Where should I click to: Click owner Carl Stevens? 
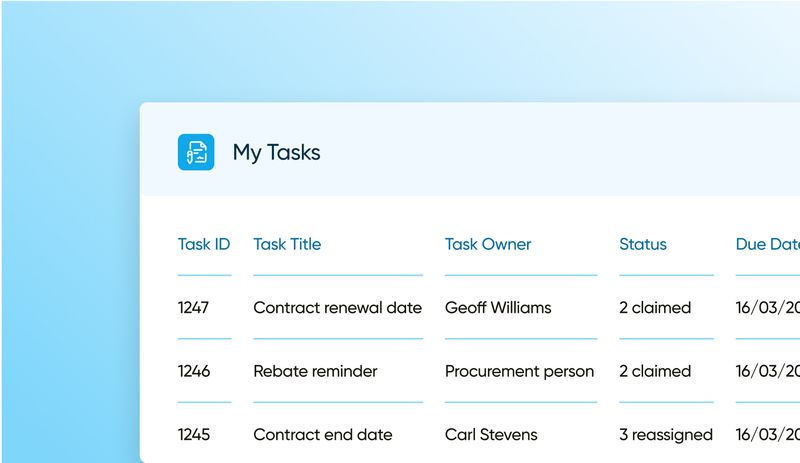click(491, 434)
